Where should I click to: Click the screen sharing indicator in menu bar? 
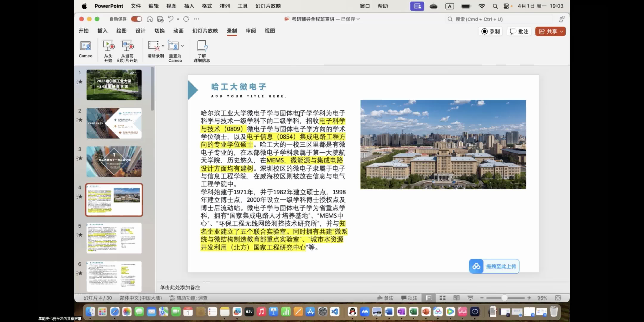[x=417, y=6]
